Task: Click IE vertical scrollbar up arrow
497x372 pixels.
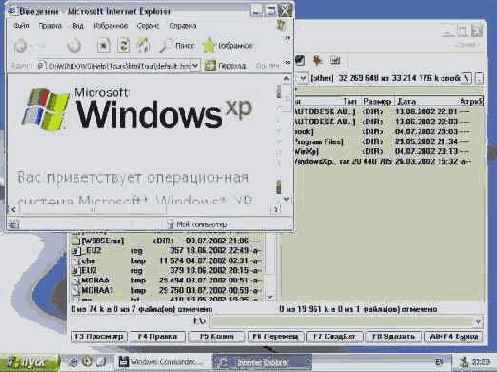Action: click(286, 79)
